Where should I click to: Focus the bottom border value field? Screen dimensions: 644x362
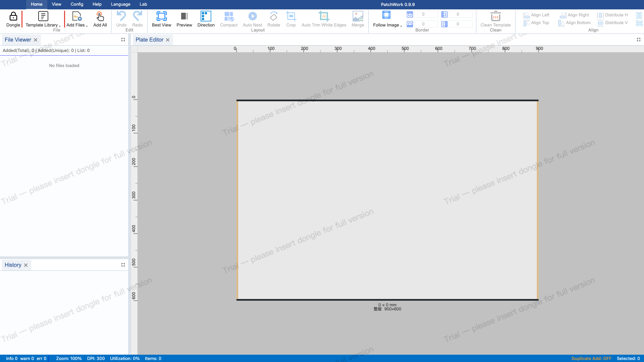click(426, 24)
